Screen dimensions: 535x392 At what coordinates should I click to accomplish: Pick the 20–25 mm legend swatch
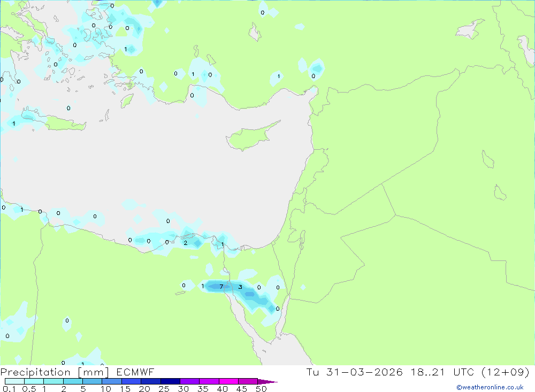151,381
